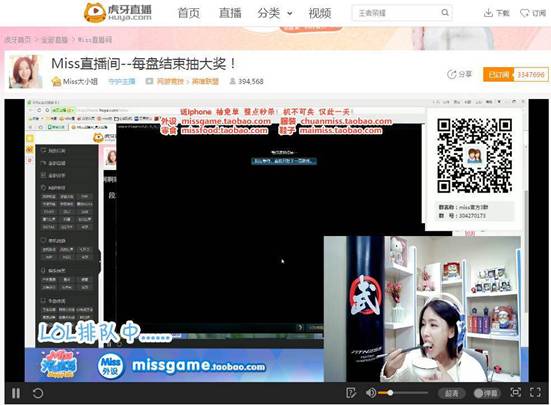Toggle the 弹幕 danmaku switch
The image size is (551, 405).
click(486, 393)
